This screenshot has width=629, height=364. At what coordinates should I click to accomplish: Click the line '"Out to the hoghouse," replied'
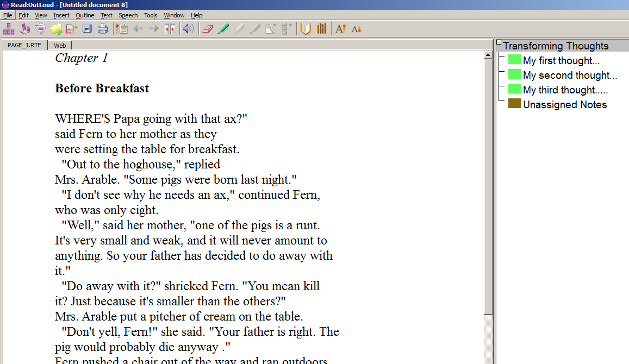pos(141,165)
